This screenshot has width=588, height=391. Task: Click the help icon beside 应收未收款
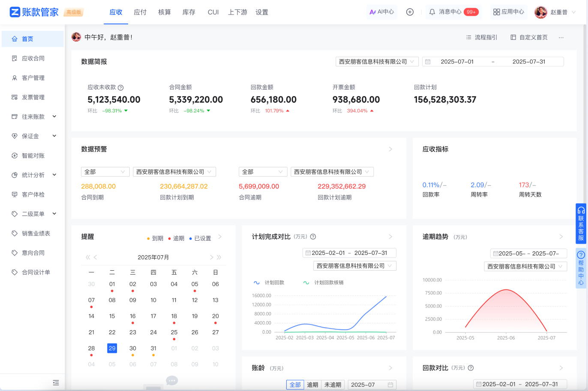coord(121,87)
